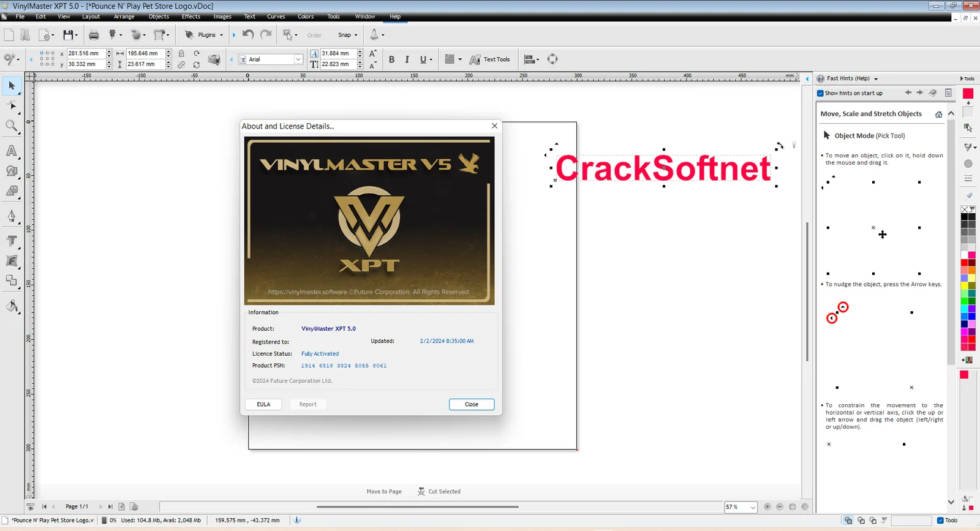Image resolution: width=980 pixels, height=531 pixels.
Task: Select the node edit tool in left toolbox
Action: click(x=12, y=106)
